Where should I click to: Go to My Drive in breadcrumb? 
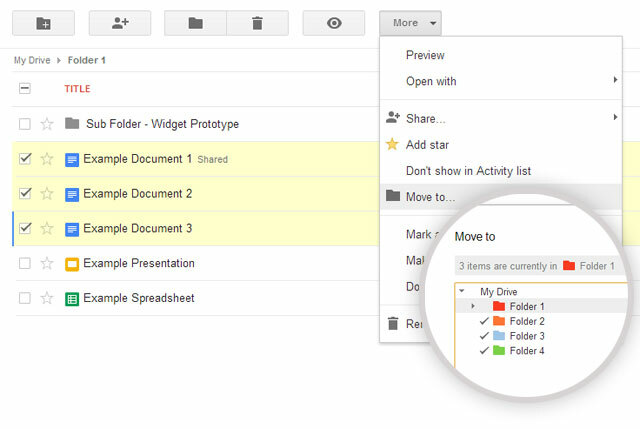click(x=32, y=60)
